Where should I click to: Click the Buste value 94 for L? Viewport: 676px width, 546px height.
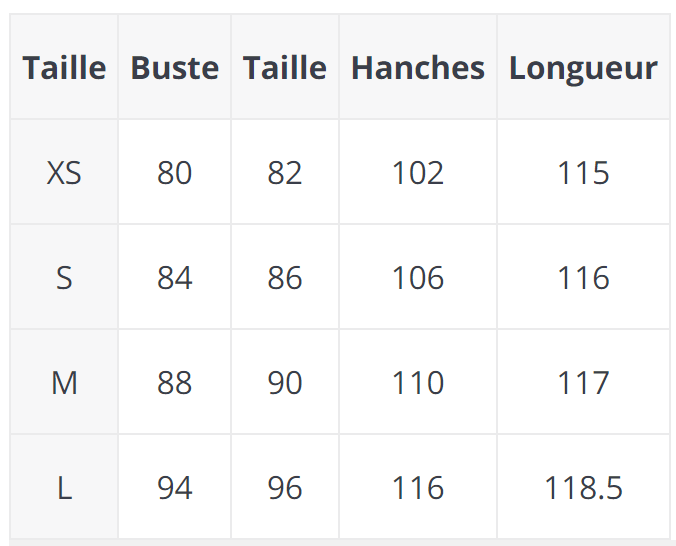point(174,487)
